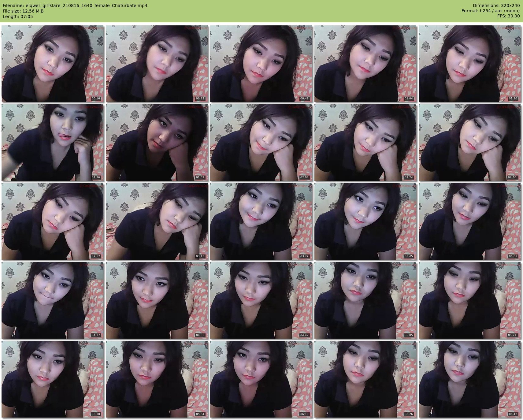
Task: Open the frame at 01:52
Action: (157, 143)
